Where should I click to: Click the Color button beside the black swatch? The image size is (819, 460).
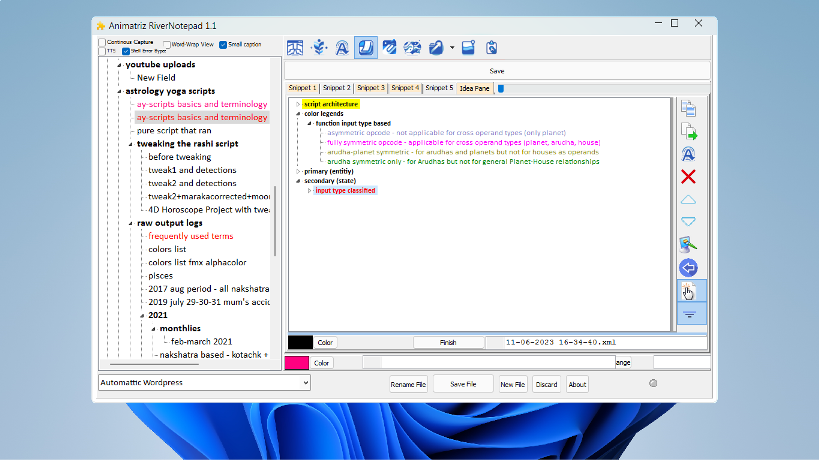tap(325, 343)
